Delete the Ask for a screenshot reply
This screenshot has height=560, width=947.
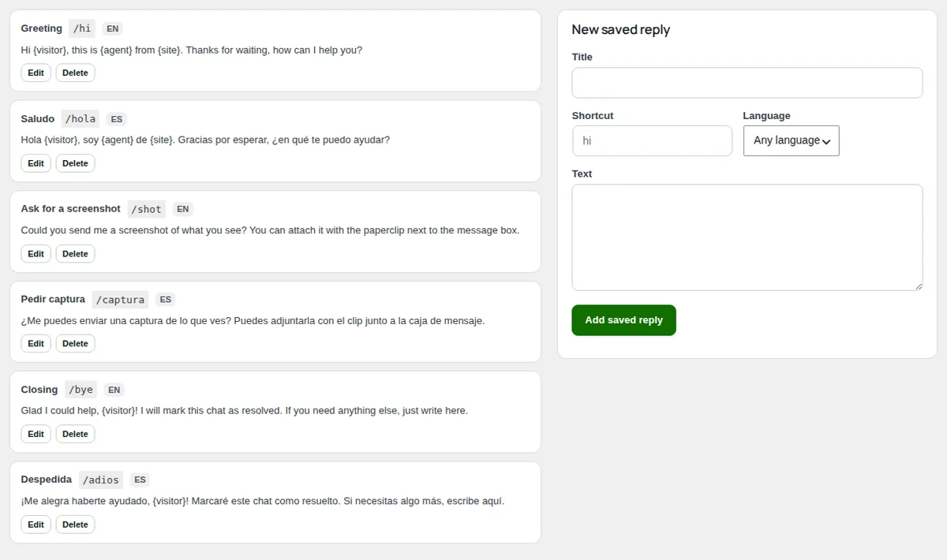point(75,254)
